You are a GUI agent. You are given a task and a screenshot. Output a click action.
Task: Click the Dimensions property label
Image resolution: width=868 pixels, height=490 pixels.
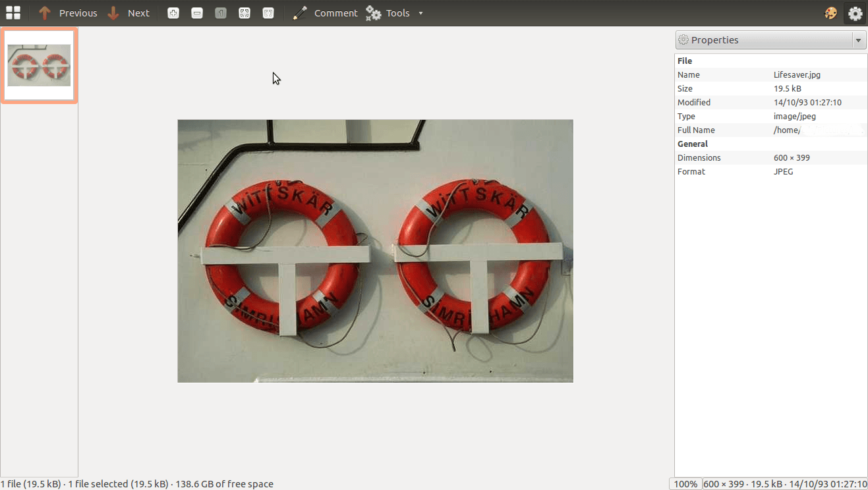(x=699, y=158)
